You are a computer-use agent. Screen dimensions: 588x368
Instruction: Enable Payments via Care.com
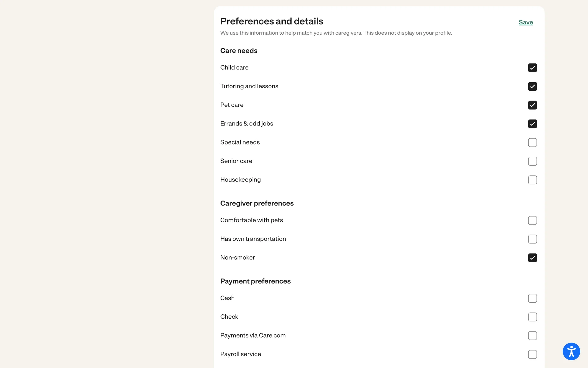point(532,336)
